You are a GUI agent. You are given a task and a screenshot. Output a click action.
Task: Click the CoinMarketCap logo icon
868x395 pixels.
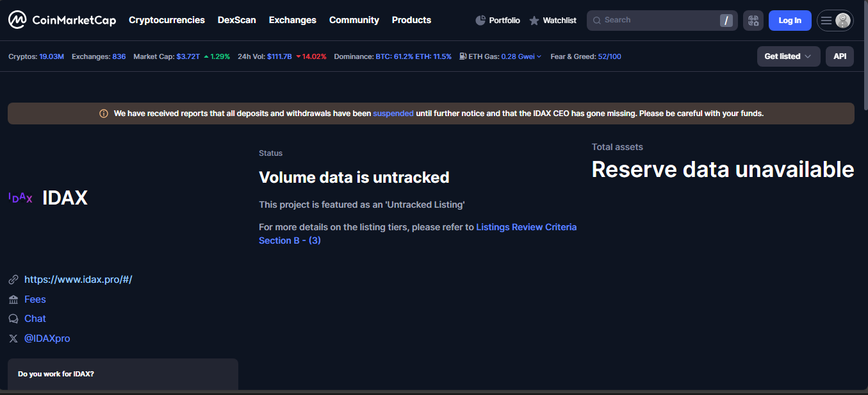pyautogui.click(x=17, y=20)
